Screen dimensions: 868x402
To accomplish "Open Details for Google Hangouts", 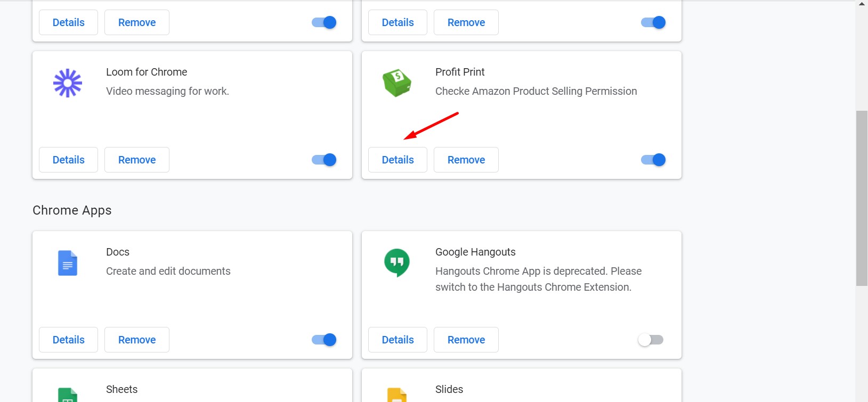I will click(398, 340).
